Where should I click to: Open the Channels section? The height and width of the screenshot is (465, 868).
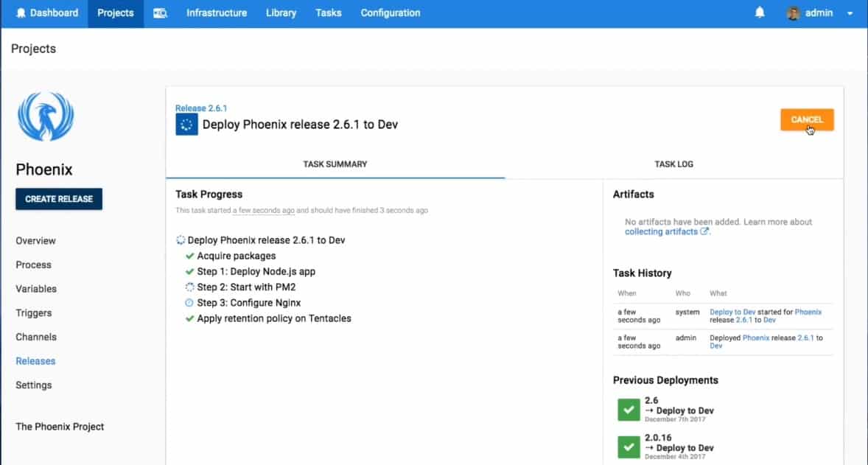[x=36, y=337]
